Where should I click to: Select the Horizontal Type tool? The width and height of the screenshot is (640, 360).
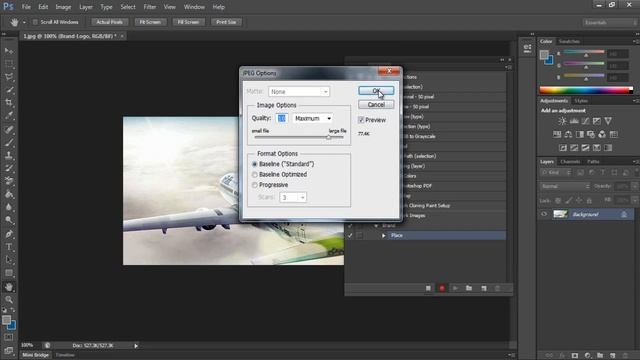[x=9, y=247]
